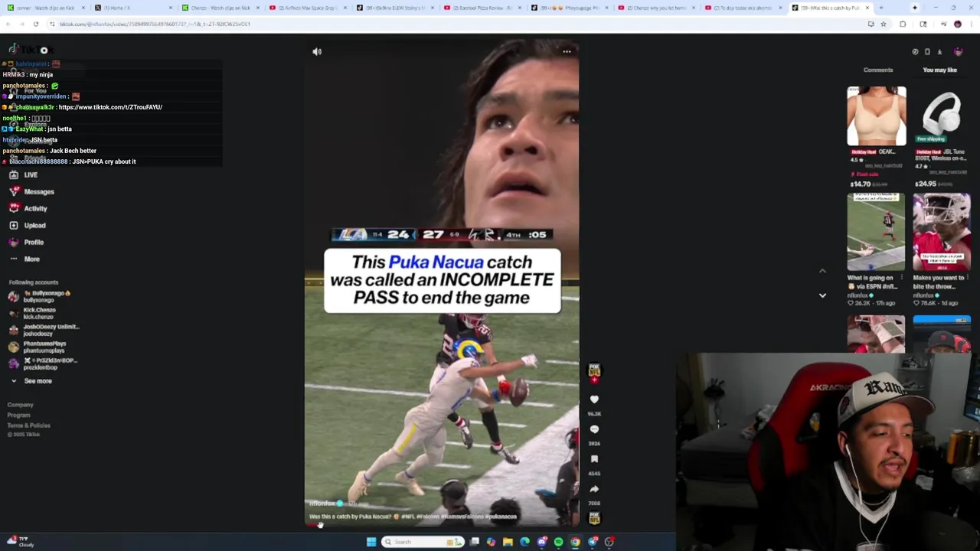Like the Puka Nacua video
The image size is (980, 551).
[594, 399]
